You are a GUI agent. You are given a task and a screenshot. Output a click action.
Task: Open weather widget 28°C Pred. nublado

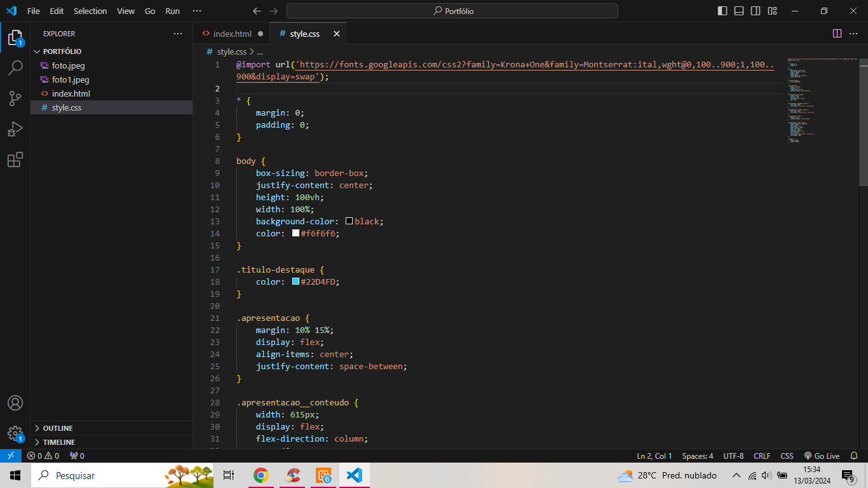(667, 475)
